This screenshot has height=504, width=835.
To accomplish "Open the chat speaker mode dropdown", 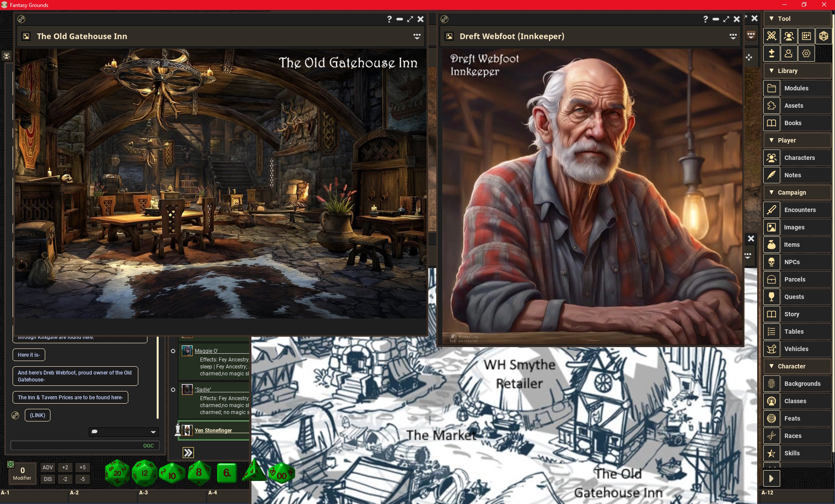I will click(124, 432).
